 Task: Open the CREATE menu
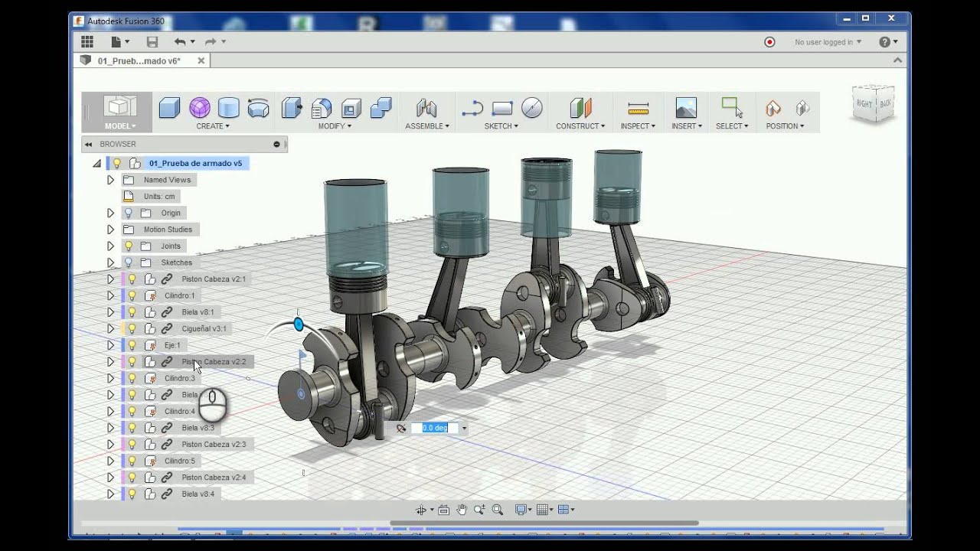click(x=213, y=126)
